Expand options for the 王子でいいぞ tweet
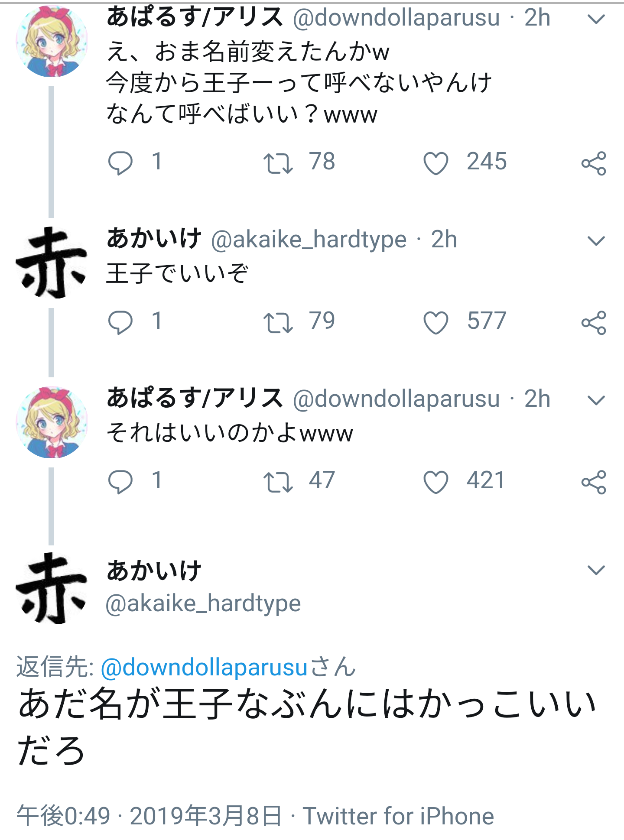The image size is (624, 840). click(x=596, y=240)
